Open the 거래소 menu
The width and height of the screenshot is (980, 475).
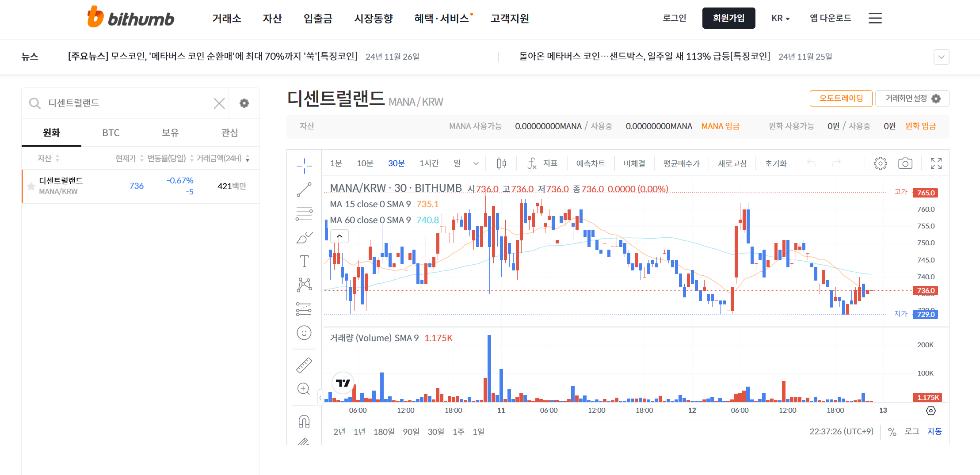point(227,19)
